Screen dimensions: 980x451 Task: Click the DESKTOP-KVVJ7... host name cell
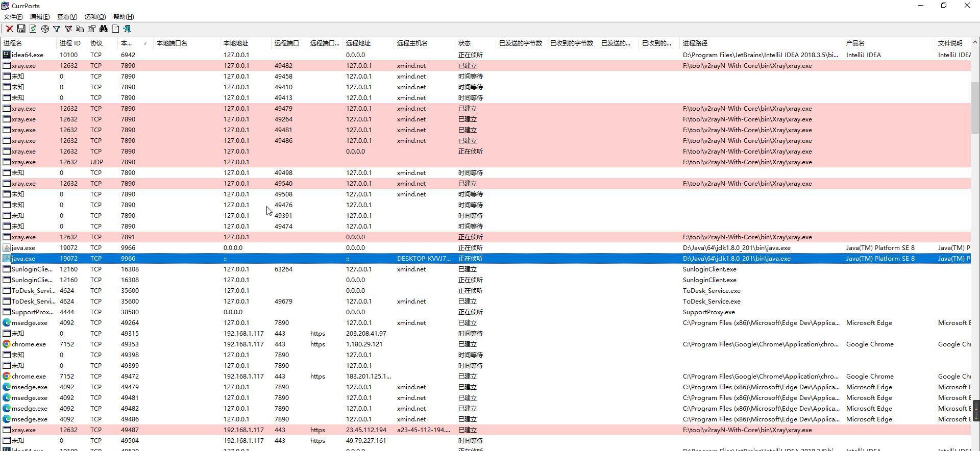click(424, 259)
